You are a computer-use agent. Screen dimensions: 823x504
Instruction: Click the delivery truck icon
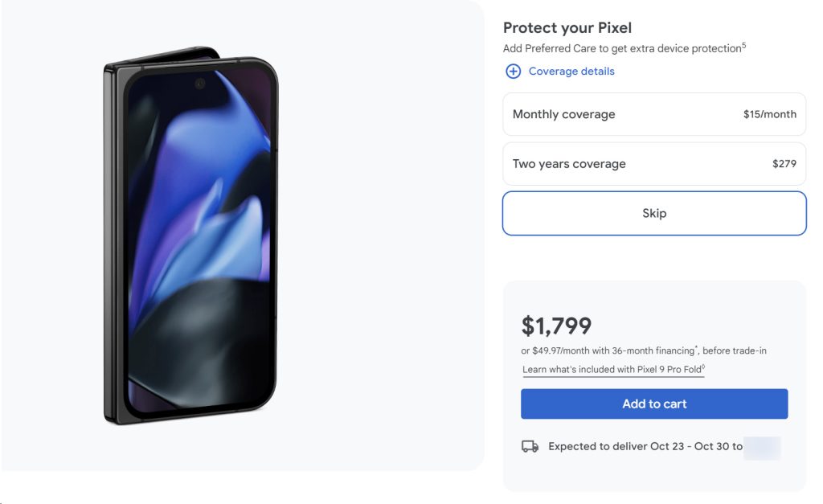[x=530, y=446]
